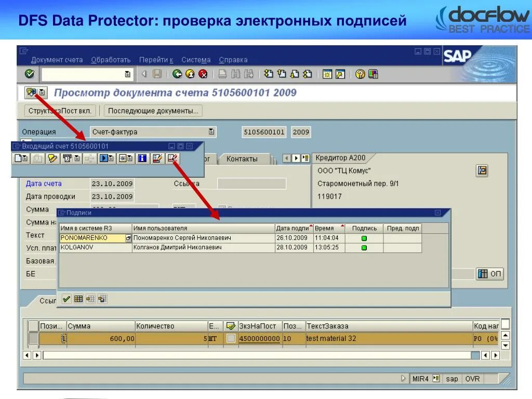
Task: Open the command field dropdown
Action: 128,74
